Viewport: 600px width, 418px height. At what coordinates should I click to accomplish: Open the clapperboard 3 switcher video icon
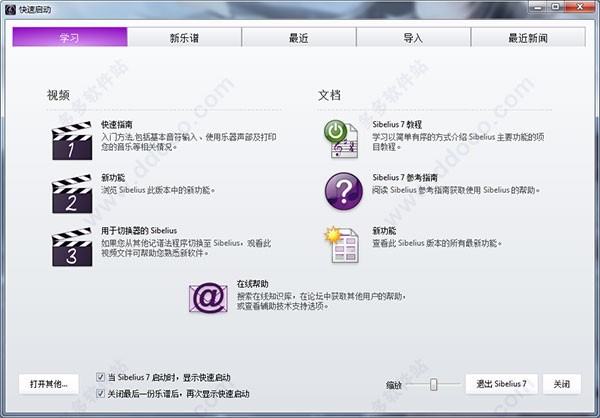[x=72, y=247]
